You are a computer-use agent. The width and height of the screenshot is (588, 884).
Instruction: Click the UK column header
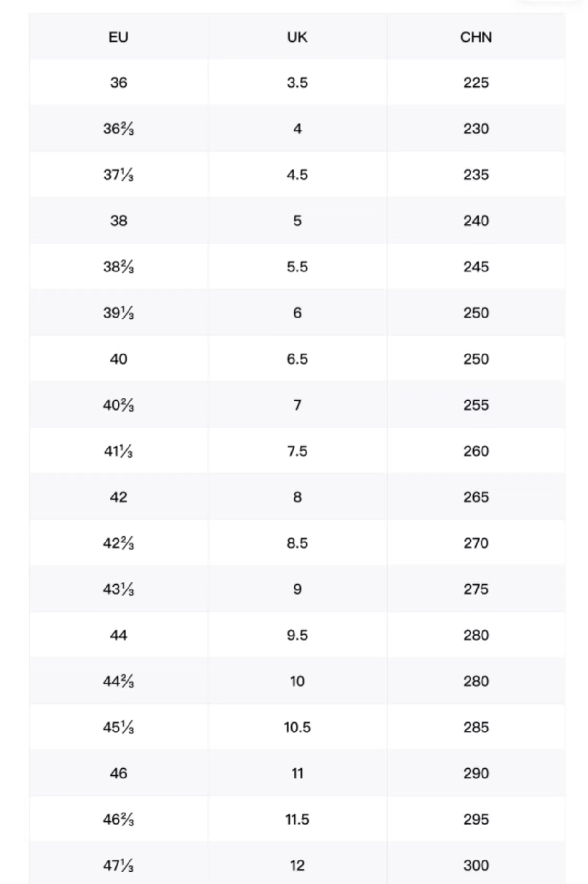point(297,37)
